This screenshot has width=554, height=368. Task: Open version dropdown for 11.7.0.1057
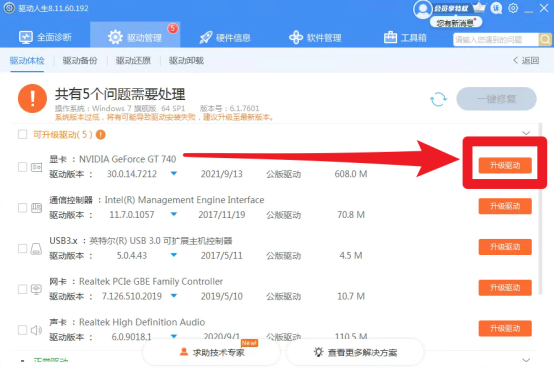tap(174, 214)
